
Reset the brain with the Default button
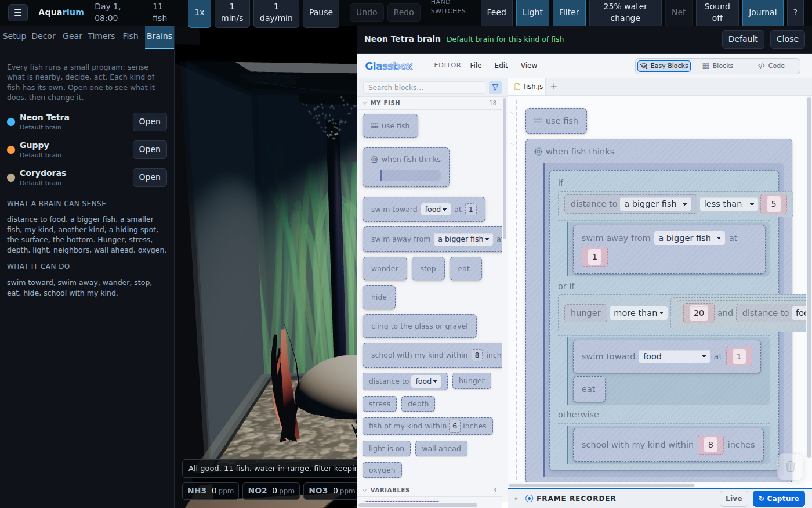coord(743,39)
